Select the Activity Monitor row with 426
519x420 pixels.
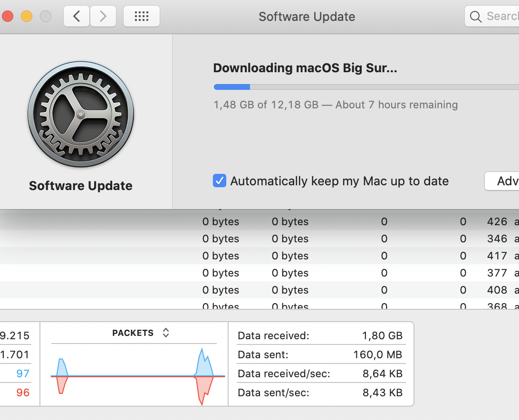coord(259,221)
